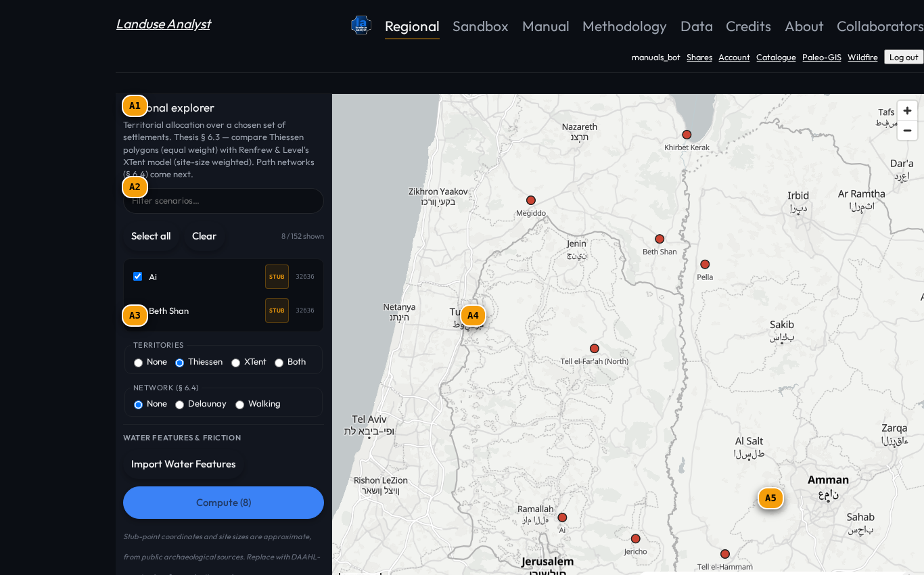This screenshot has height=575, width=924.
Task: Zoom out the map
Action: [x=907, y=131]
